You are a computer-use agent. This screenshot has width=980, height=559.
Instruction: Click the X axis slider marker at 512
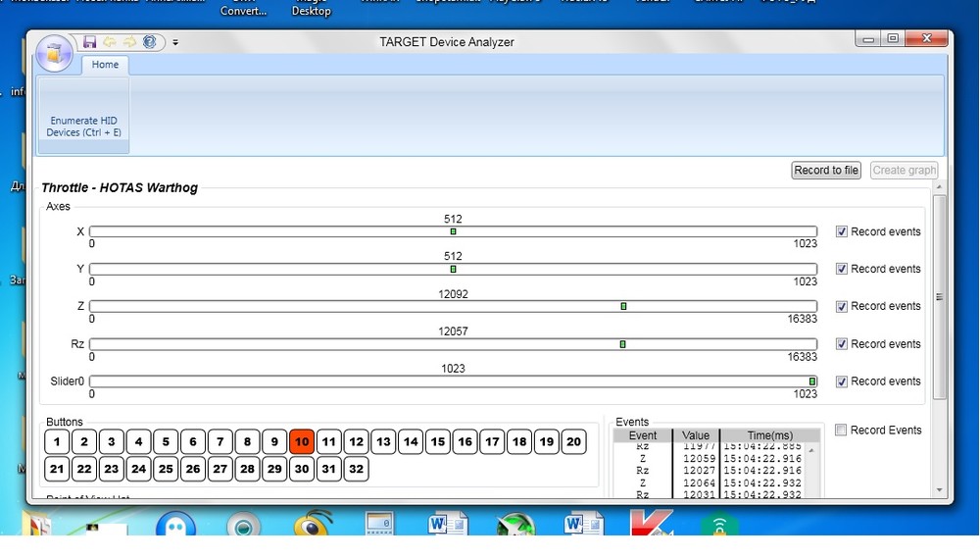(453, 231)
